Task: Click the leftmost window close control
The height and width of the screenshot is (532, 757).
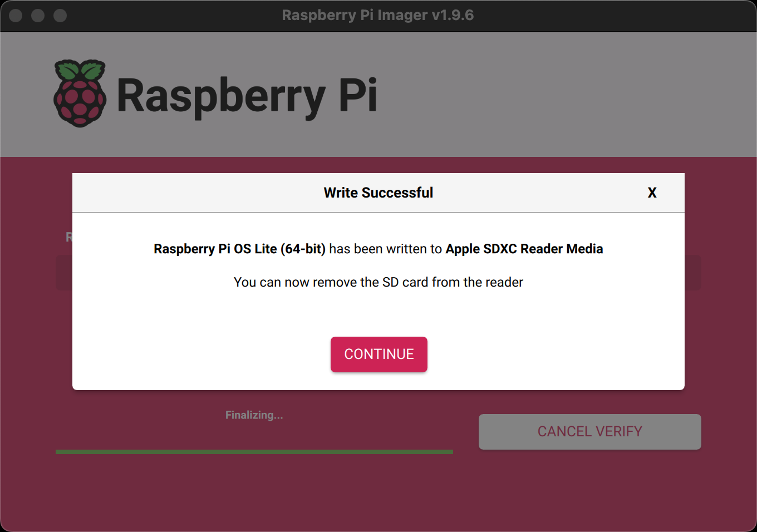Action: (16, 16)
